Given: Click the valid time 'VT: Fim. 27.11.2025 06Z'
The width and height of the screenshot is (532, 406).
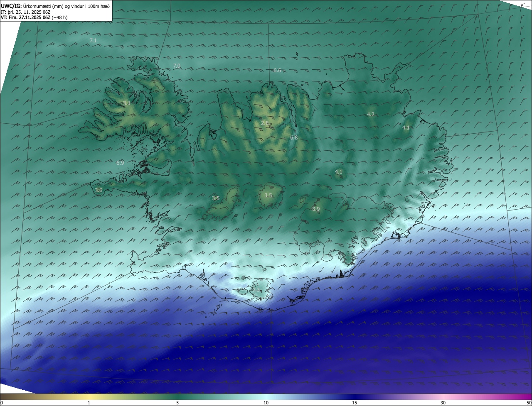Looking at the screenshot, I should click(26, 18).
